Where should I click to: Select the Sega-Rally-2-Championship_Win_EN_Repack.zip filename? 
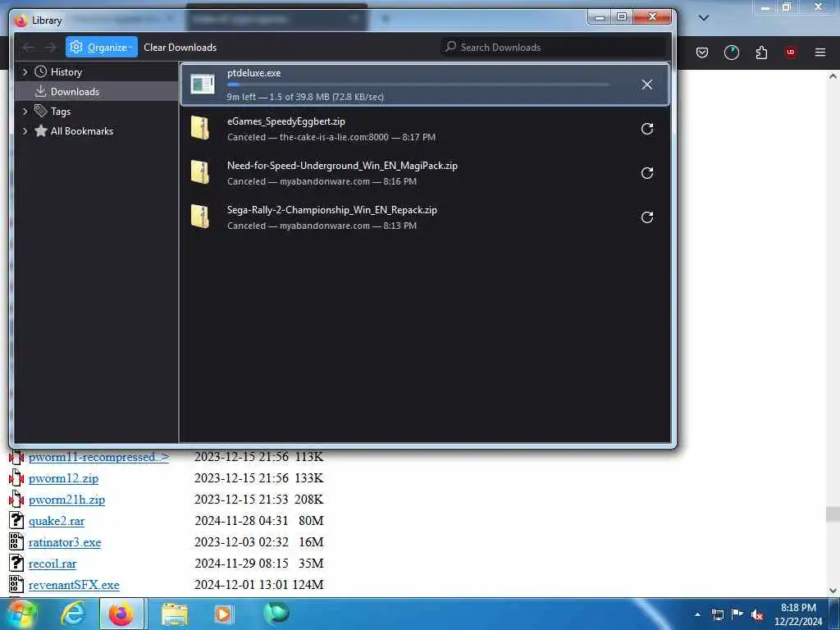[332, 210]
